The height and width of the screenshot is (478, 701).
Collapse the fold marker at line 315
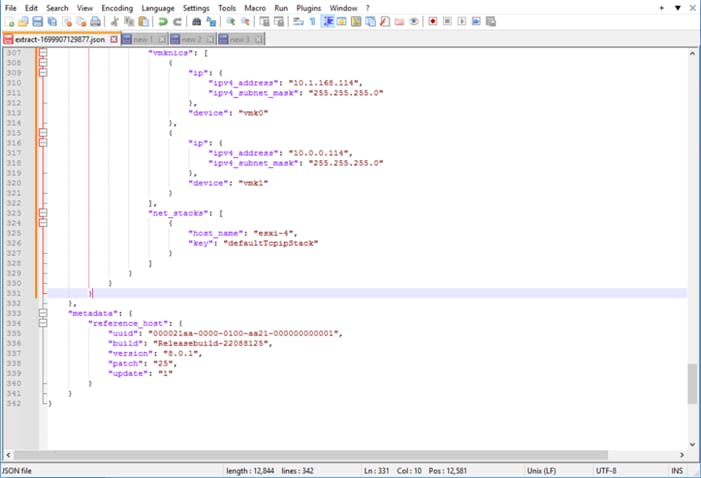(x=43, y=133)
